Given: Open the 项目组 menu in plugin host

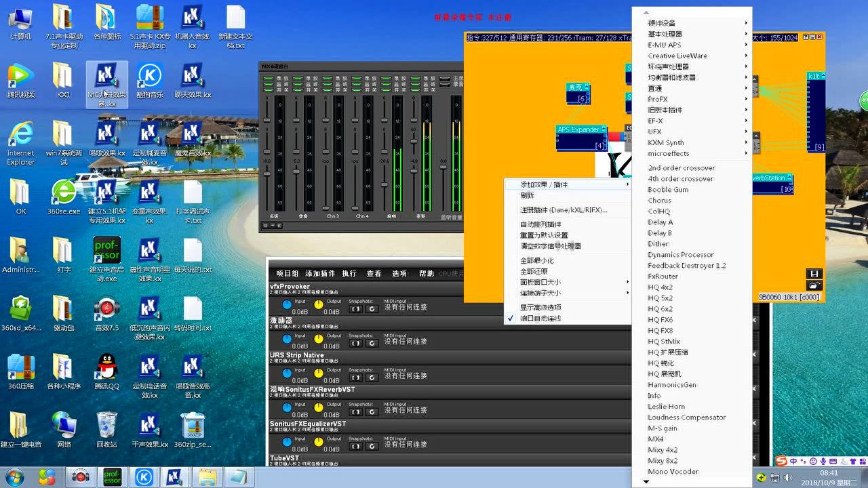Looking at the screenshot, I should coord(288,274).
